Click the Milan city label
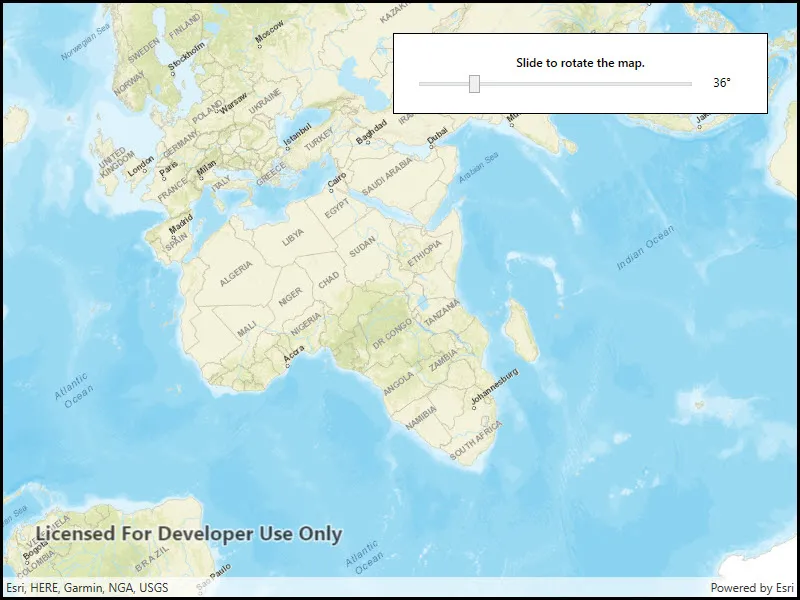 tap(207, 169)
